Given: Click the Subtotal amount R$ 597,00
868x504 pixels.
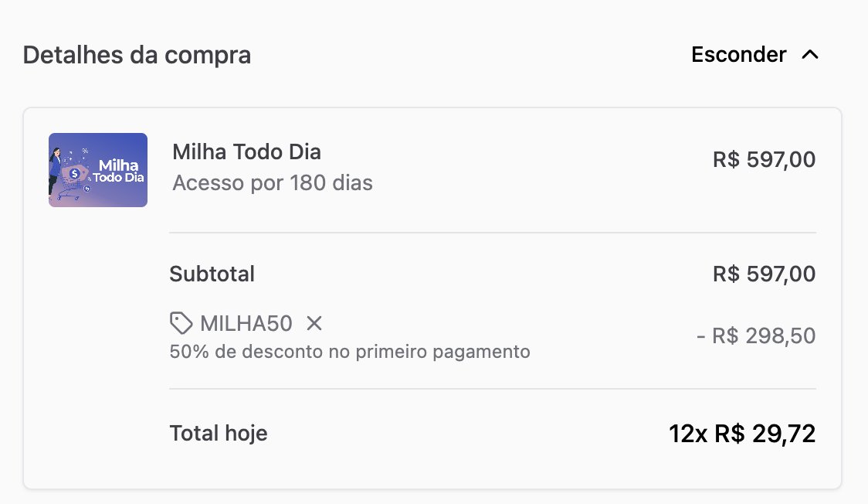Looking at the screenshot, I should click(764, 274).
